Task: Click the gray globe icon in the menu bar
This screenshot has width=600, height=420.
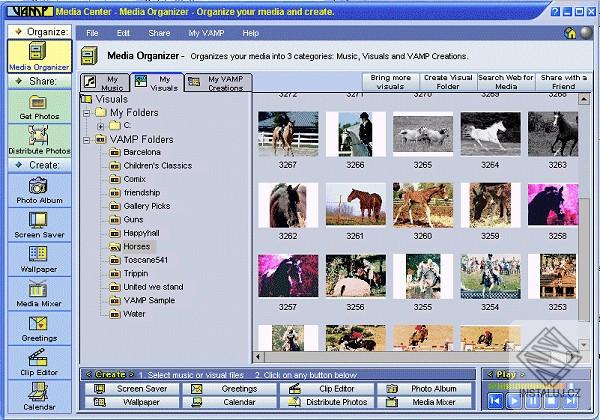Action: (586, 33)
